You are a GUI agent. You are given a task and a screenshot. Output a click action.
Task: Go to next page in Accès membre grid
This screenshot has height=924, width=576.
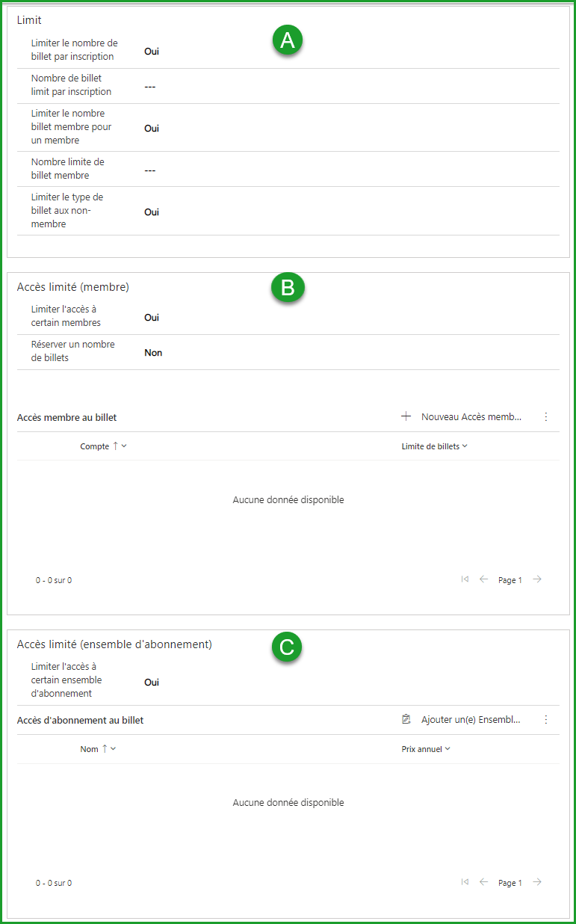pos(537,579)
